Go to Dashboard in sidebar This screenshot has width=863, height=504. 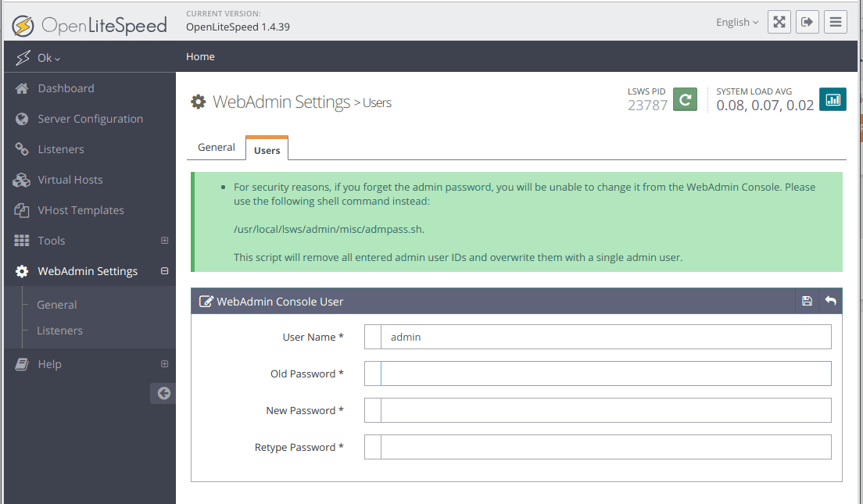click(66, 88)
